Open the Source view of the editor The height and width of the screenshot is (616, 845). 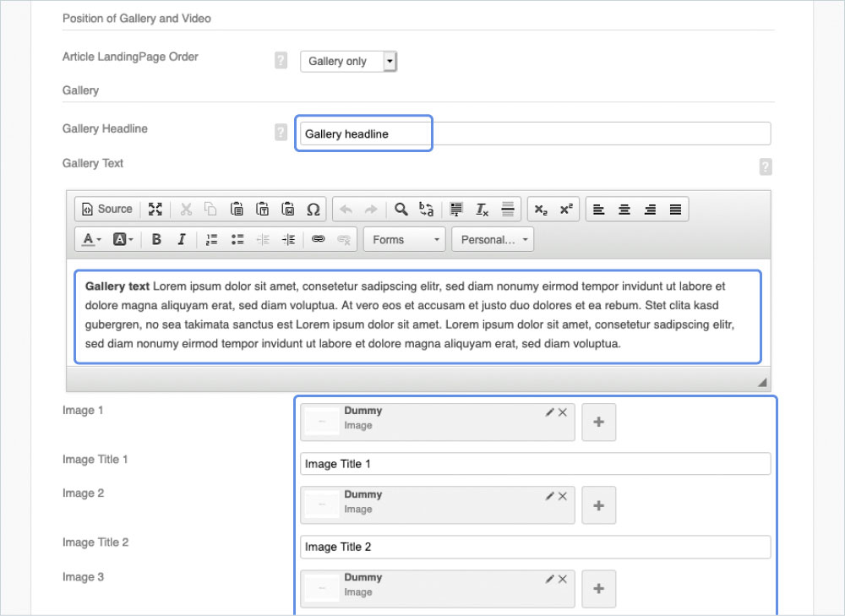(107, 209)
